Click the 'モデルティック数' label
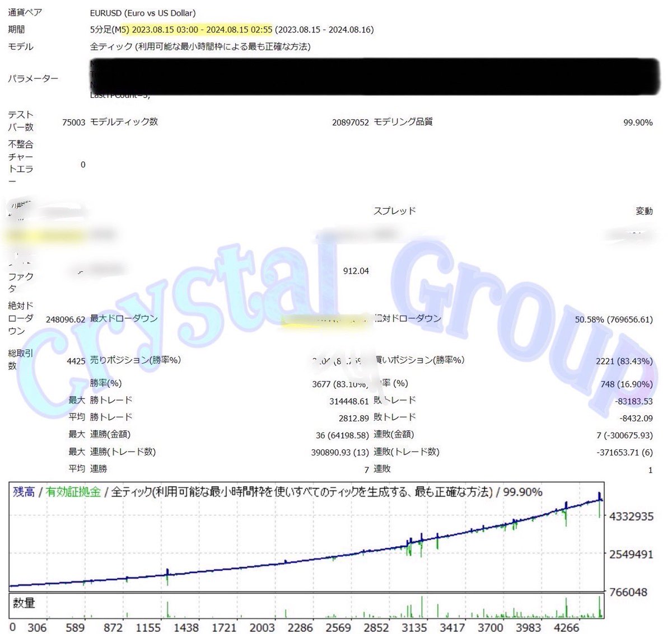 124,121
